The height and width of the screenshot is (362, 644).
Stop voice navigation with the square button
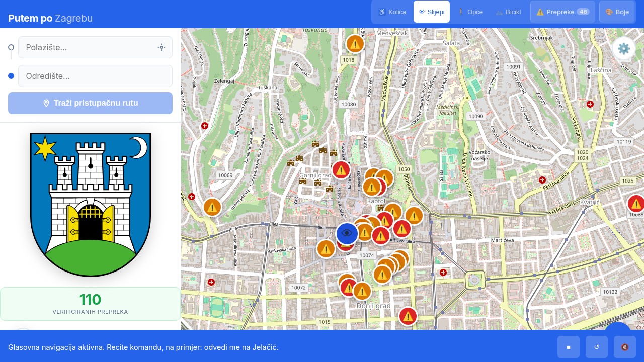pos(569,347)
